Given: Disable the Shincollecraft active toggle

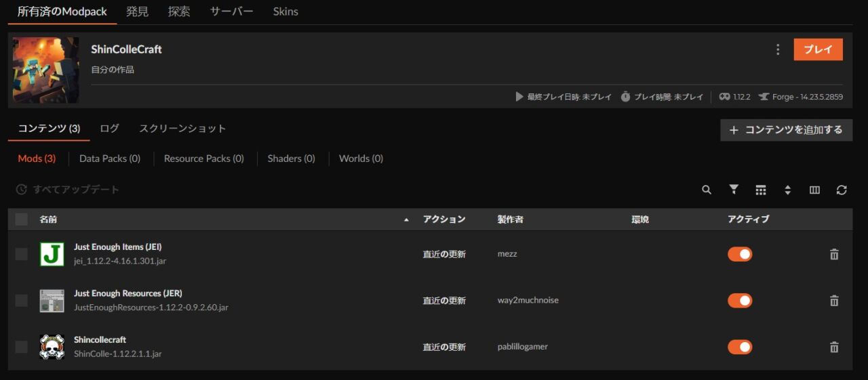Looking at the screenshot, I should point(740,347).
